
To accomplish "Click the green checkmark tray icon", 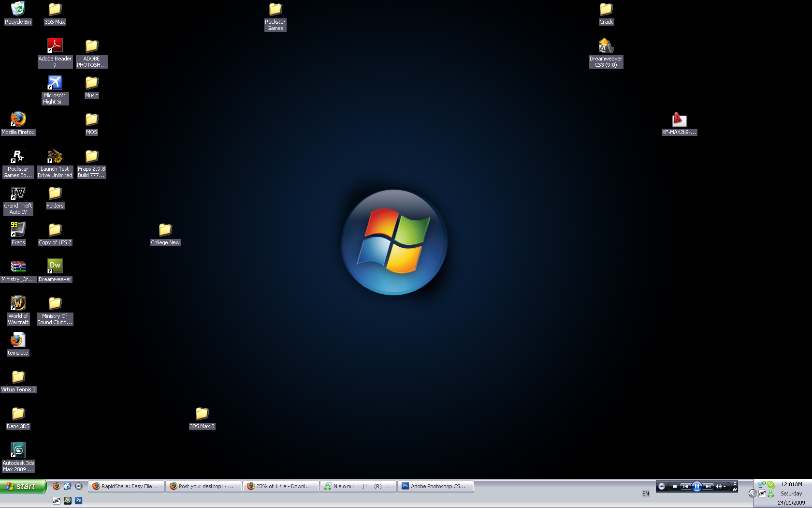I will coord(771,484).
